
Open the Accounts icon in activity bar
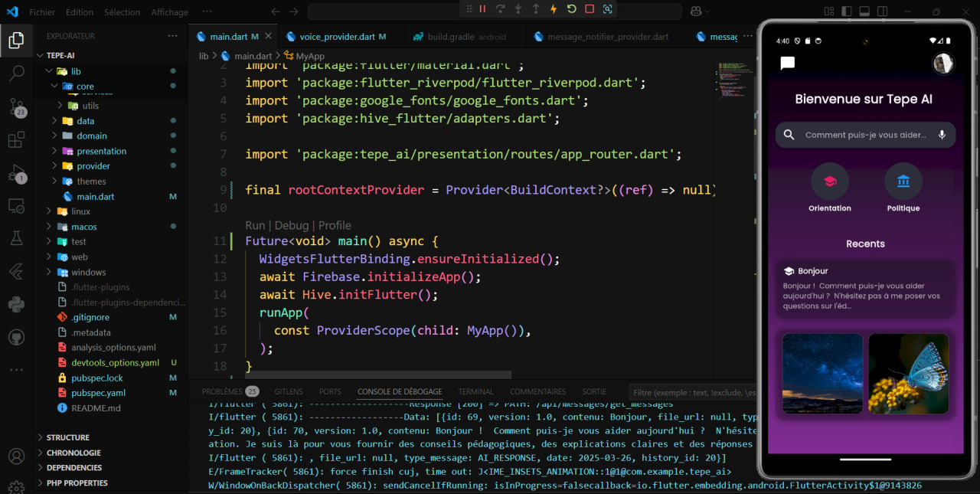coord(16,456)
